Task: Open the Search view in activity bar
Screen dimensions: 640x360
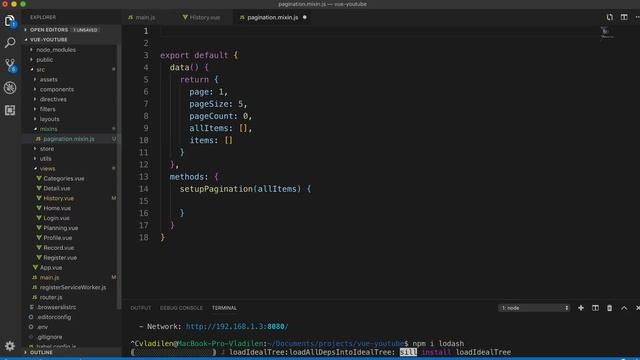Action: tap(10, 42)
